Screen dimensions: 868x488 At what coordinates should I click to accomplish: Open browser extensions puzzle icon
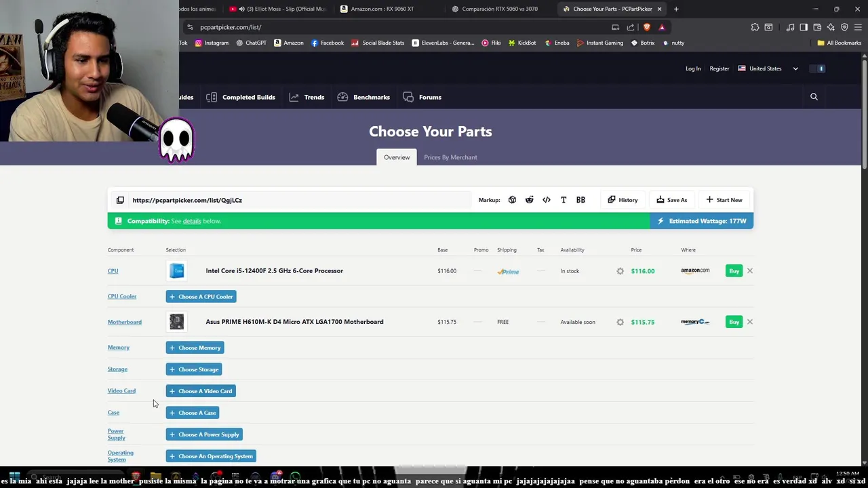click(755, 27)
